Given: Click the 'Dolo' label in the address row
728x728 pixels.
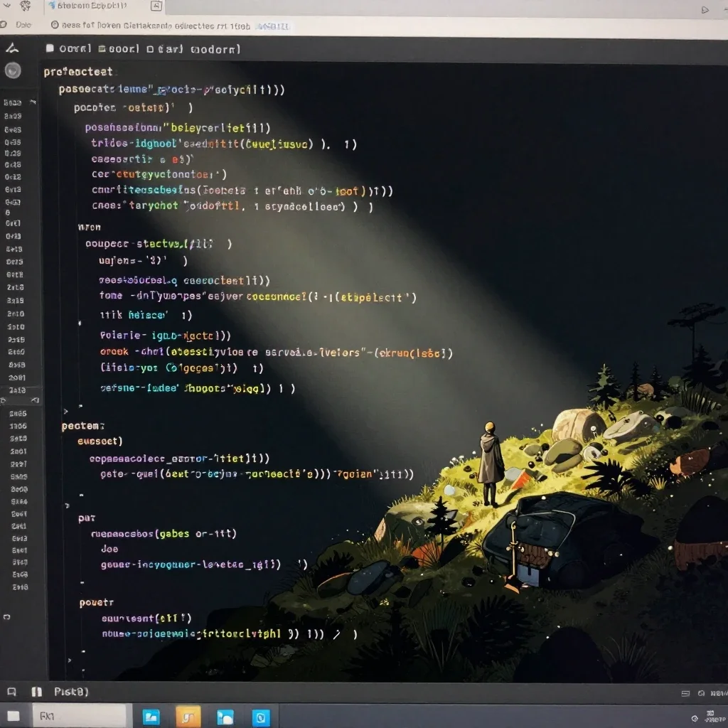Looking at the screenshot, I should [23, 25].
